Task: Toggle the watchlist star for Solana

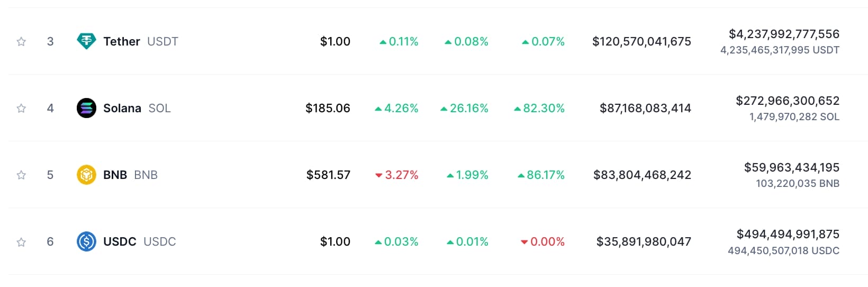Action: click(21, 108)
